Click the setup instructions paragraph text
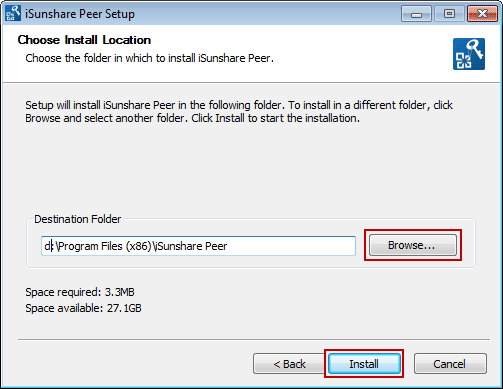Screen dimensions: 503x389 [x=239, y=112]
